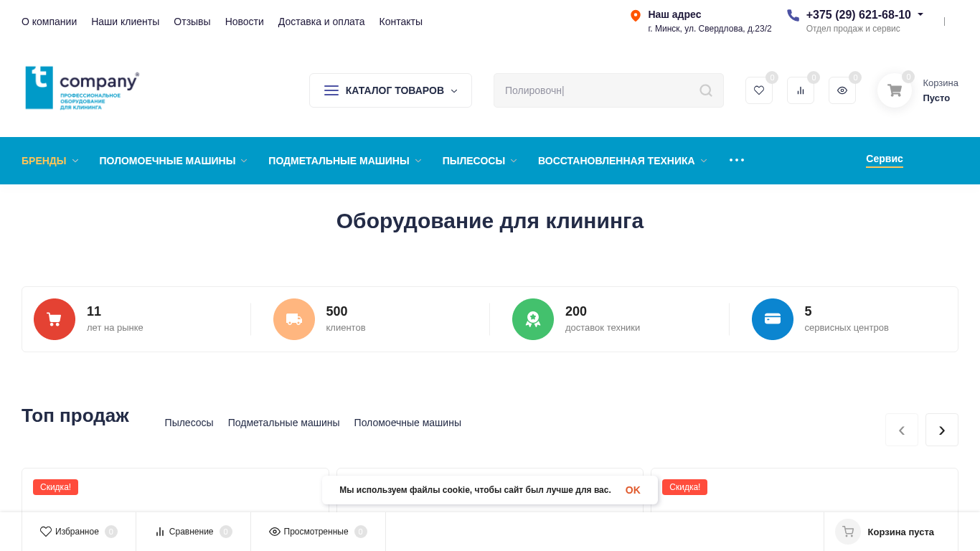
Task: Click the Наш адрес heading
Action: coord(674,14)
